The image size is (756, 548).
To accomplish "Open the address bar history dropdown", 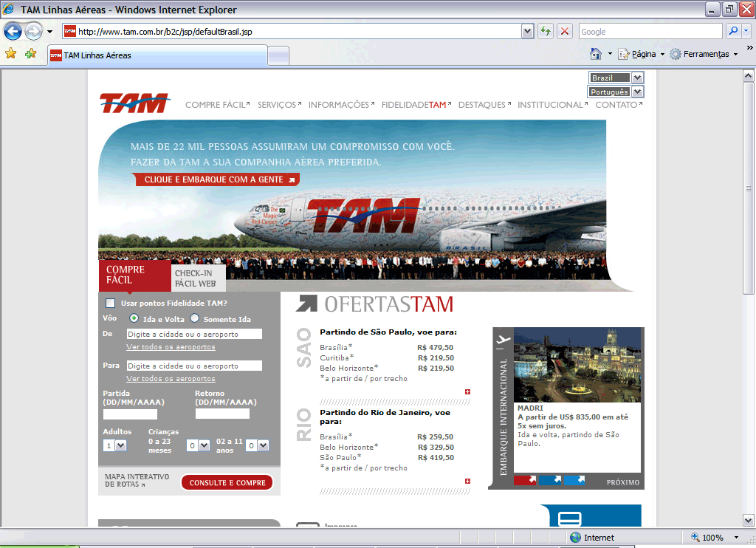I will [527, 31].
